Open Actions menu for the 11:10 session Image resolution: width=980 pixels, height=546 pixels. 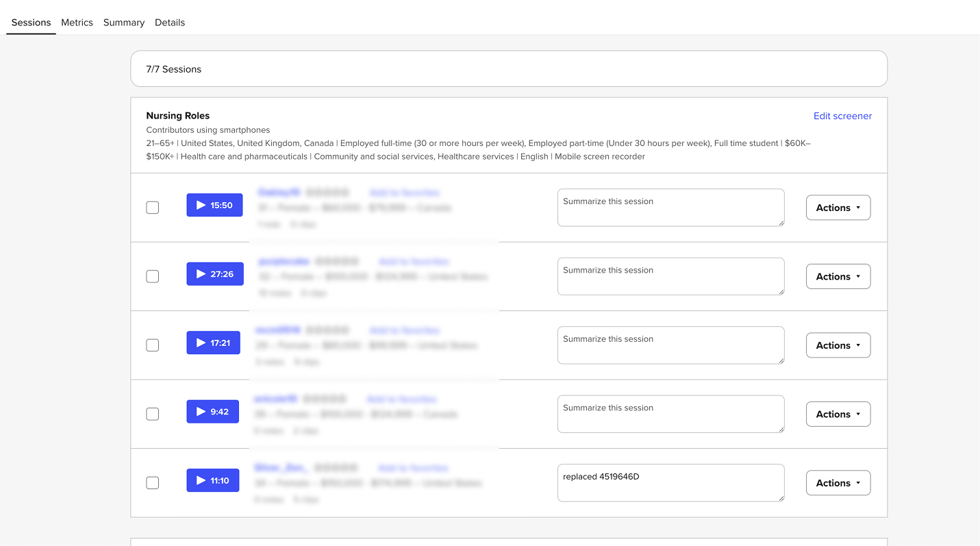[x=838, y=483]
